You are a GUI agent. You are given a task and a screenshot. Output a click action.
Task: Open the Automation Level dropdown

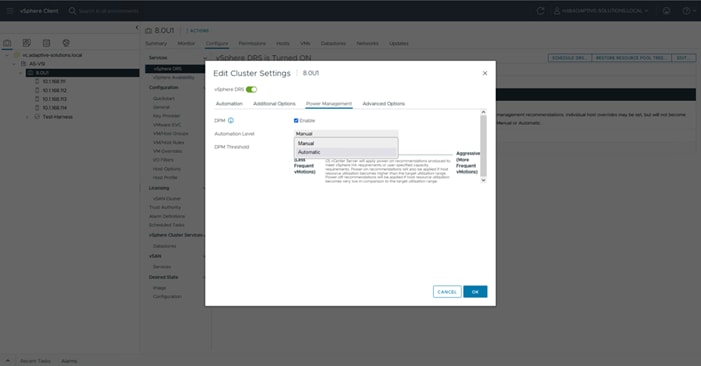point(346,134)
